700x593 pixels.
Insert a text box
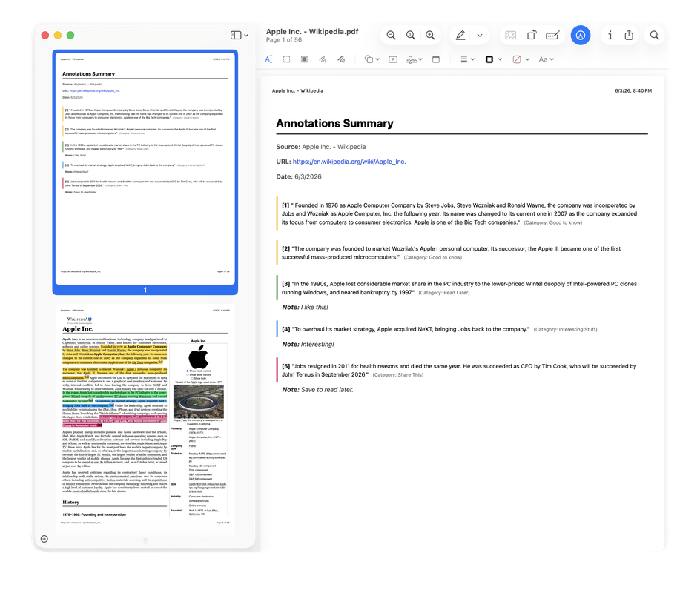393,59
